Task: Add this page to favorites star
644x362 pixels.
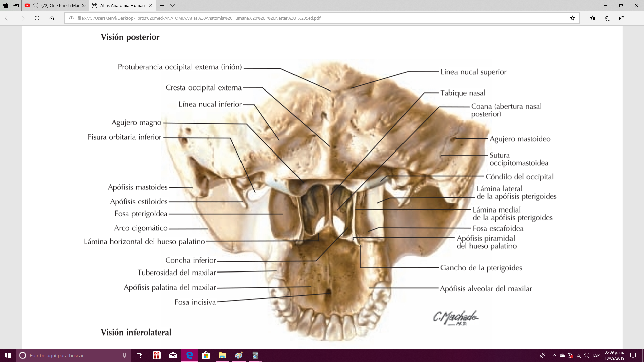Action: pyautogui.click(x=572, y=18)
